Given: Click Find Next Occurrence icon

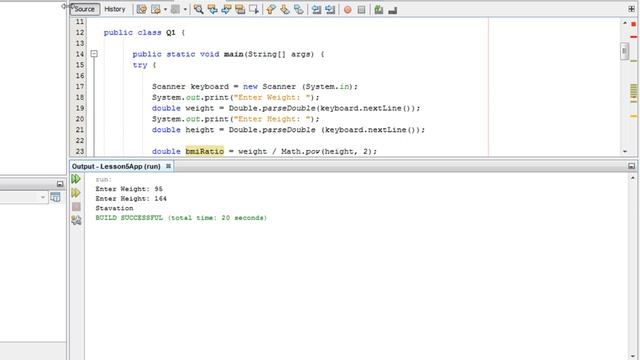Looking at the screenshot, I should (226, 9).
